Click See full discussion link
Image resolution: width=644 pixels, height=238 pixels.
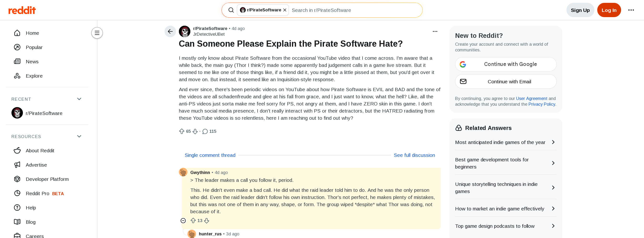click(x=414, y=155)
